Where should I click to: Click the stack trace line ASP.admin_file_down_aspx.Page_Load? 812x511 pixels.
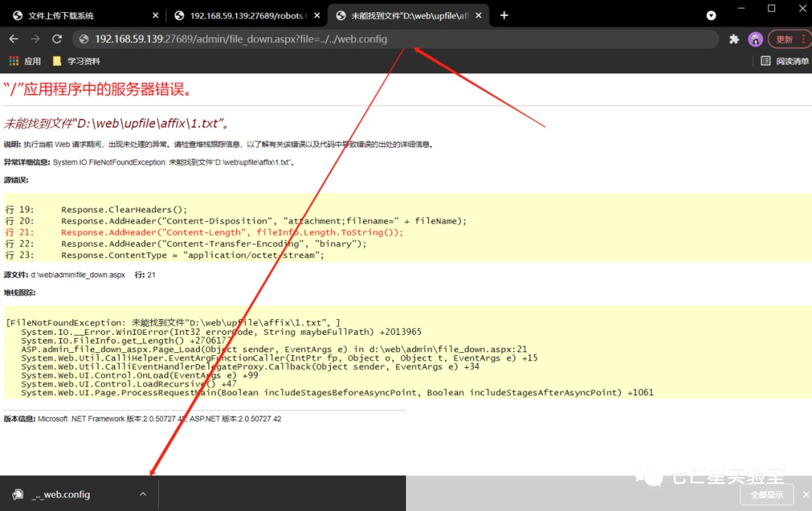pyautogui.click(x=274, y=349)
